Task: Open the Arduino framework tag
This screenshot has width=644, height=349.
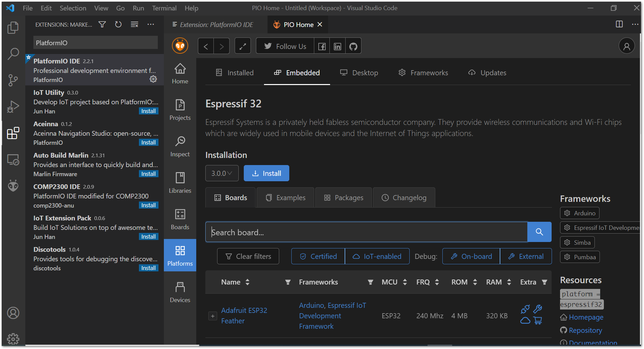Action: coord(580,213)
